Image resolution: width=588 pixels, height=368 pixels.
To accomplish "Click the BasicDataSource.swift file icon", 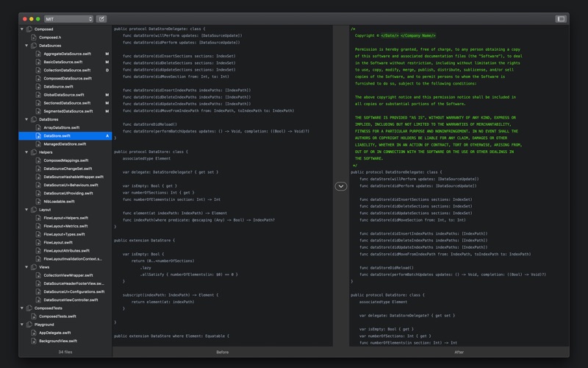I will (x=38, y=62).
